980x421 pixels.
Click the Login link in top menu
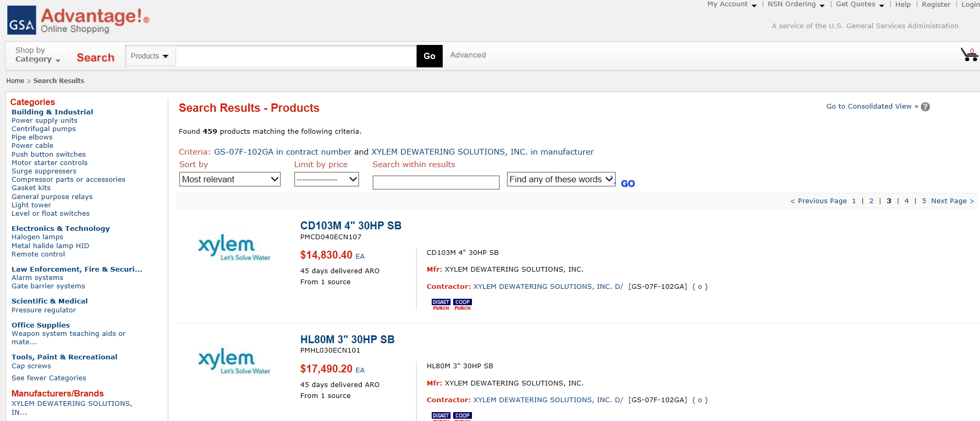[971, 4]
